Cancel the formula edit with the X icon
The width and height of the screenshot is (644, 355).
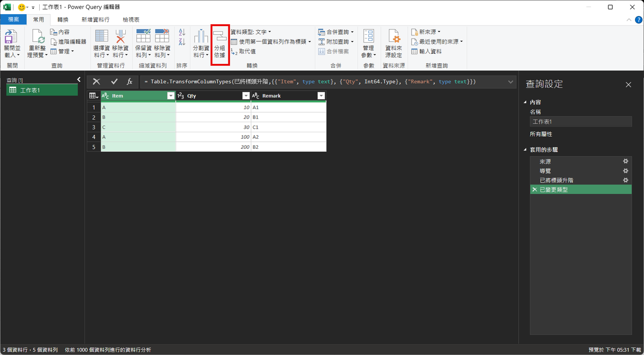[97, 81]
